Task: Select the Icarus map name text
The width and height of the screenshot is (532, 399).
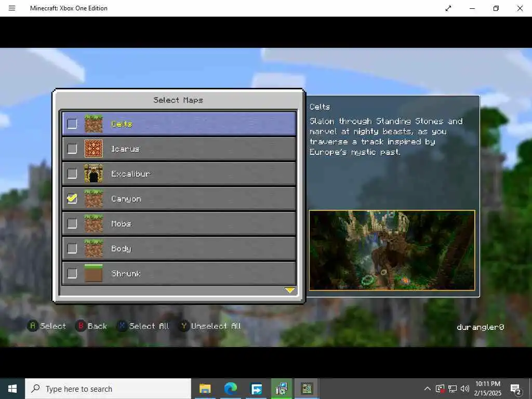Action: [125, 149]
